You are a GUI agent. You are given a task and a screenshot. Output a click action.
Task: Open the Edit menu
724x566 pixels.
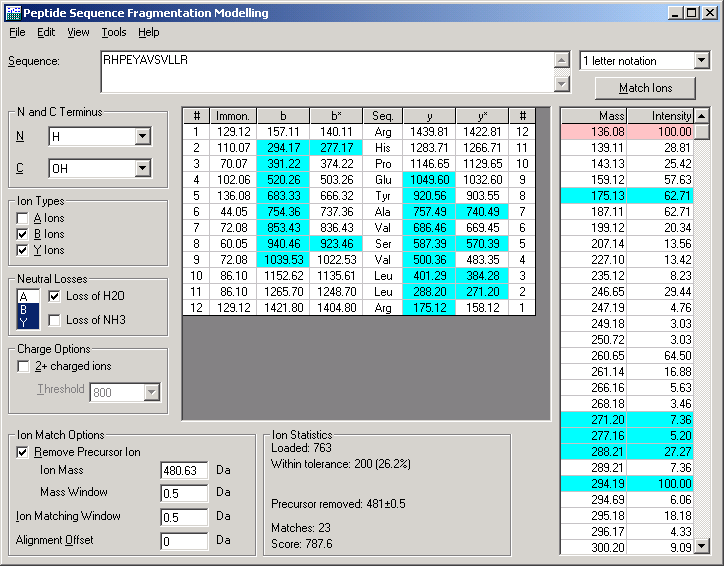click(x=46, y=32)
